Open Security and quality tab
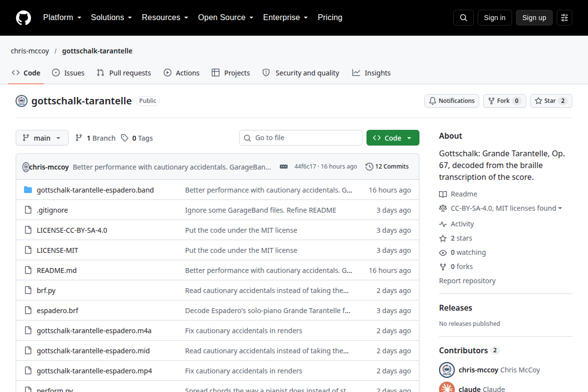The width and height of the screenshot is (588, 392). 301,73
